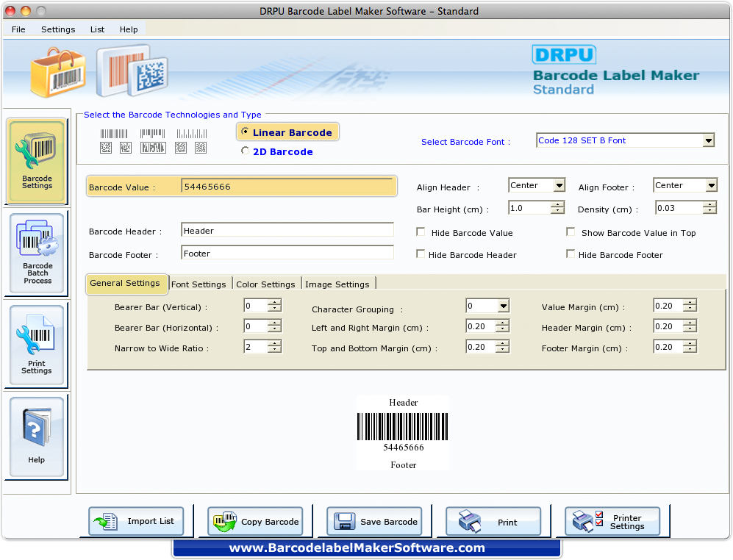Screen dimensions: 733x560
Task: Click the PDF417-style barcode sample icon
Action: (154, 148)
